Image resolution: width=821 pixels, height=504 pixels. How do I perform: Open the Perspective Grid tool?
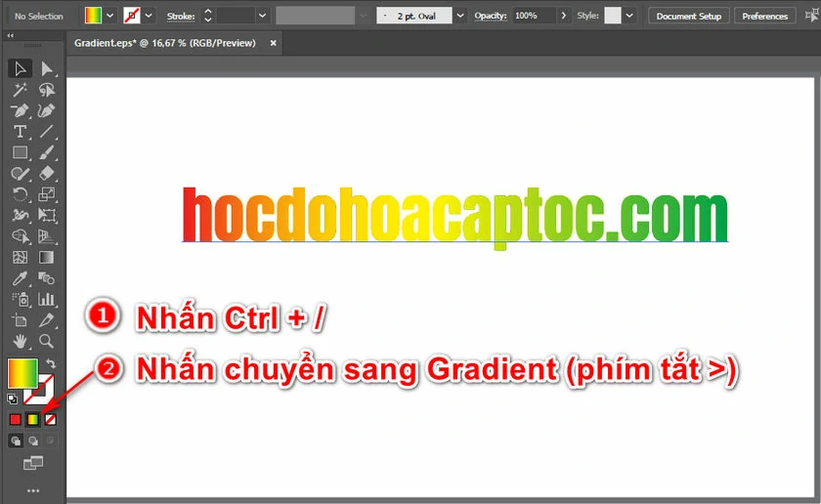coord(47,236)
